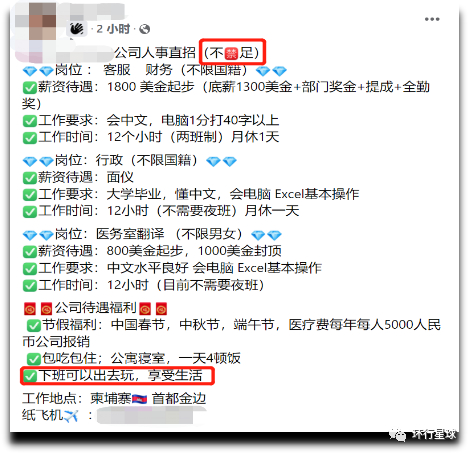This screenshot has width=471, height=455.
Task: Click the pixelated profile avatar
Action: pos(42,21)
